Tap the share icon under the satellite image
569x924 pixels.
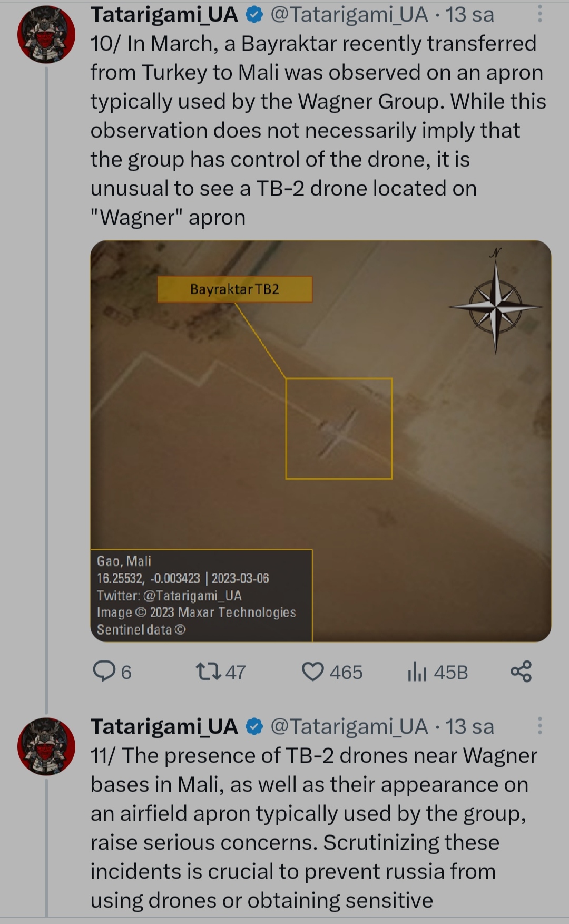coord(521,672)
